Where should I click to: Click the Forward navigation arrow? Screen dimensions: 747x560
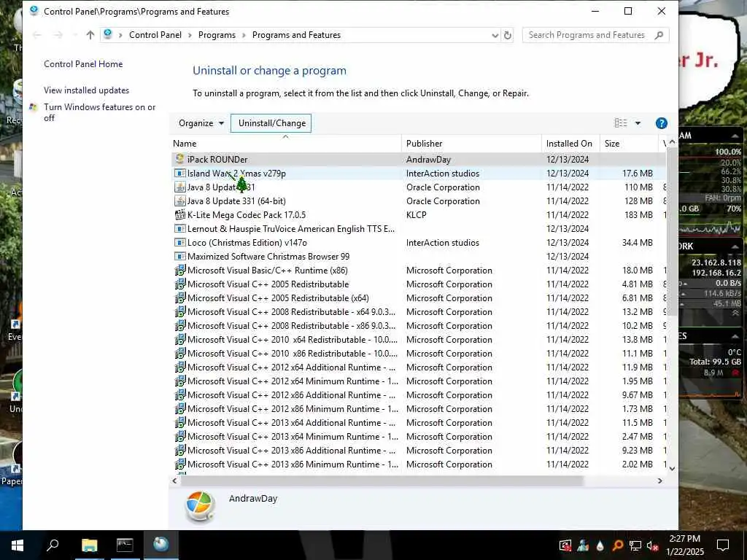tap(58, 35)
